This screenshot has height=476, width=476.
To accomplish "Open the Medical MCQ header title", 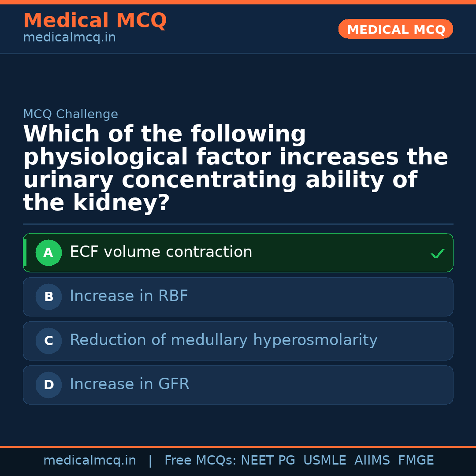I will (95, 21).
